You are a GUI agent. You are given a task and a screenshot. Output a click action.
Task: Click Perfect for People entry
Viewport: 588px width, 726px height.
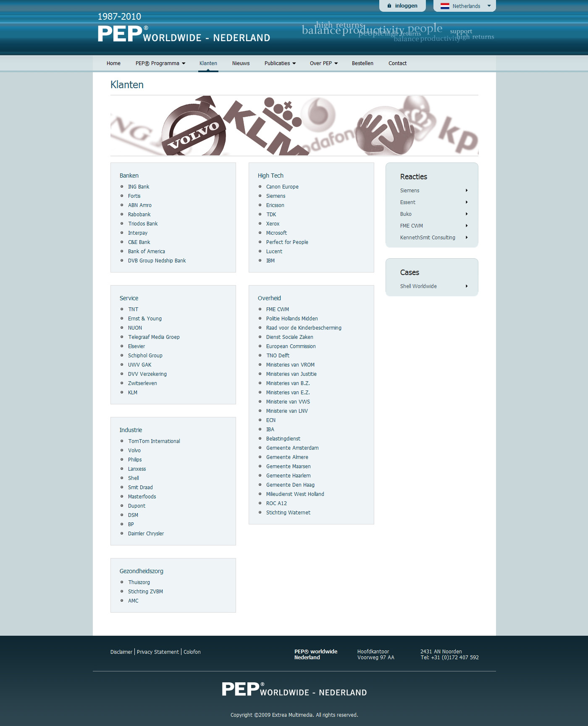pyautogui.click(x=287, y=242)
